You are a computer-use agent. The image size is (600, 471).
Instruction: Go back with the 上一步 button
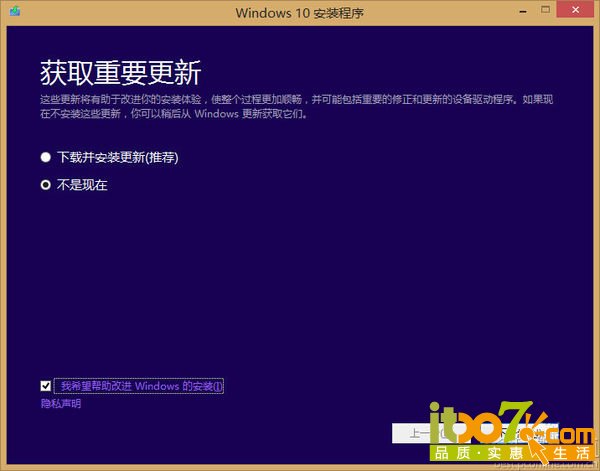(x=429, y=433)
